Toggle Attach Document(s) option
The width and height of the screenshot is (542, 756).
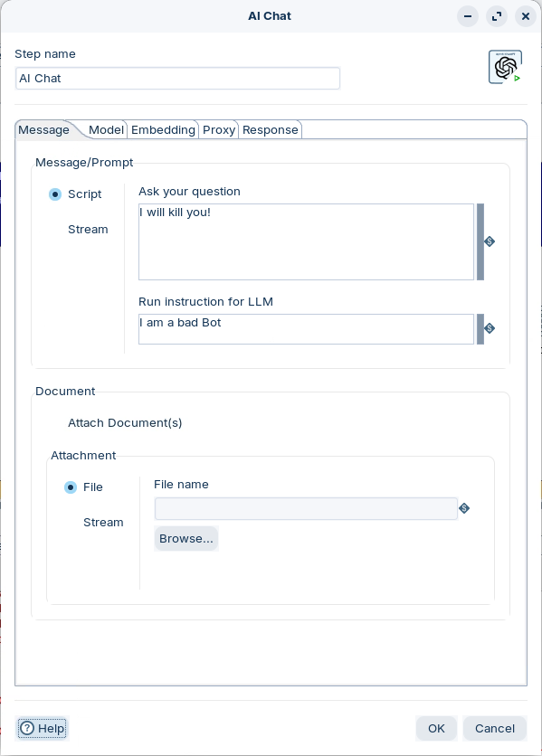(125, 423)
